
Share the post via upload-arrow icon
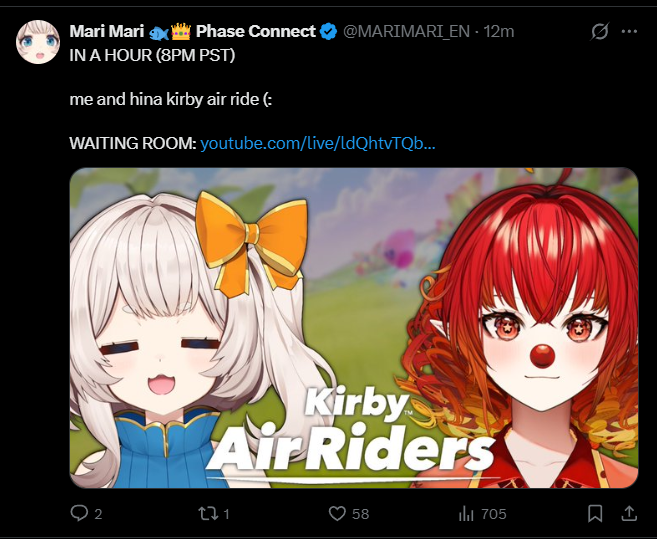point(629,513)
